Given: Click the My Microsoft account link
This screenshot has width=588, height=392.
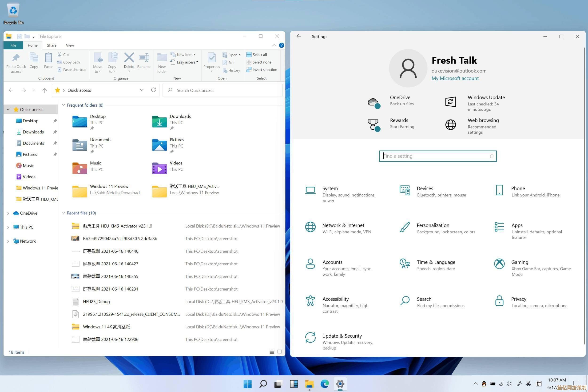Looking at the screenshot, I should [x=455, y=78].
